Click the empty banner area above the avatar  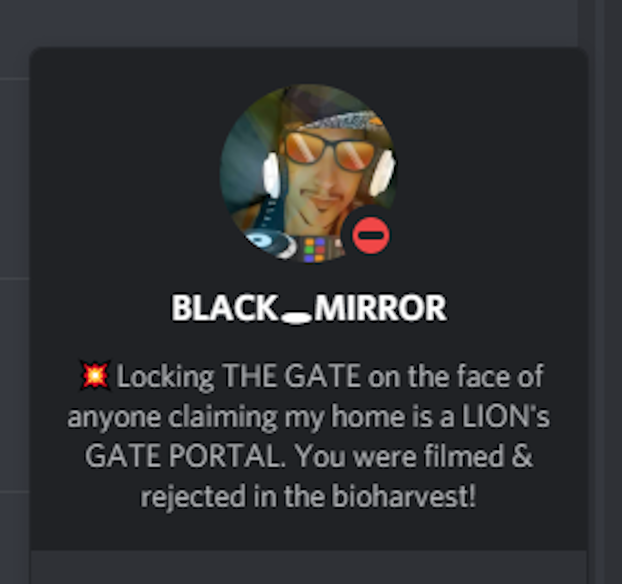pos(309,64)
